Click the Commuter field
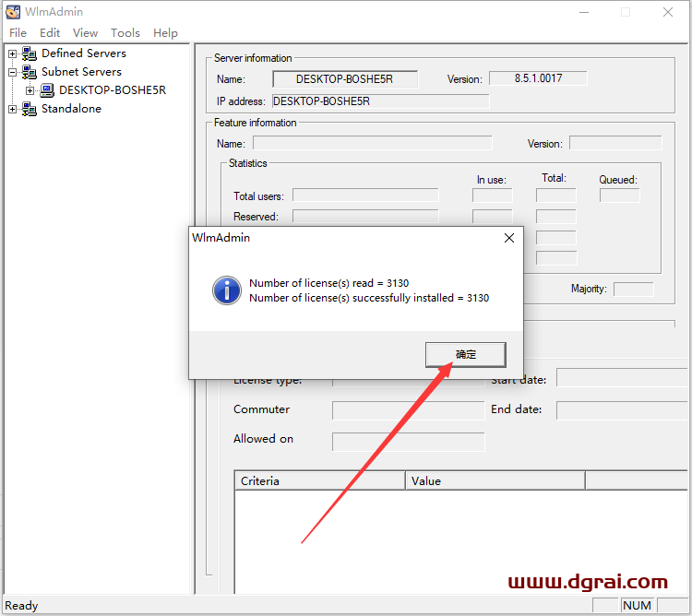The image size is (692, 616). (x=408, y=410)
